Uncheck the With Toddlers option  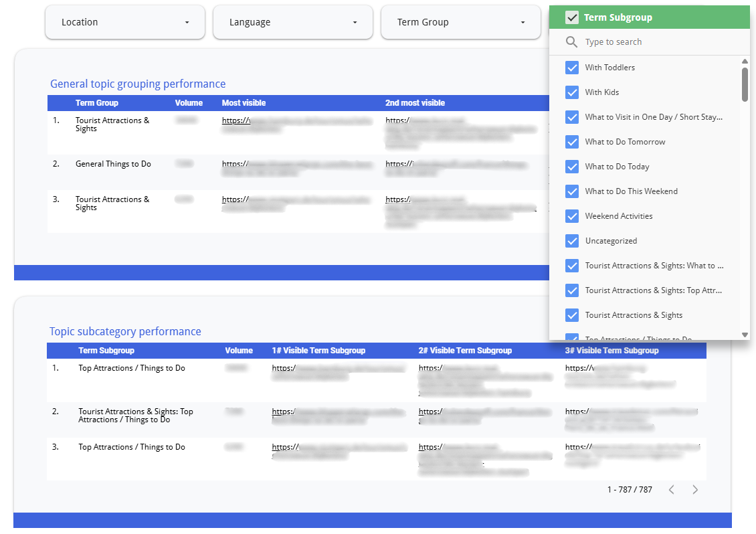point(572,68)
